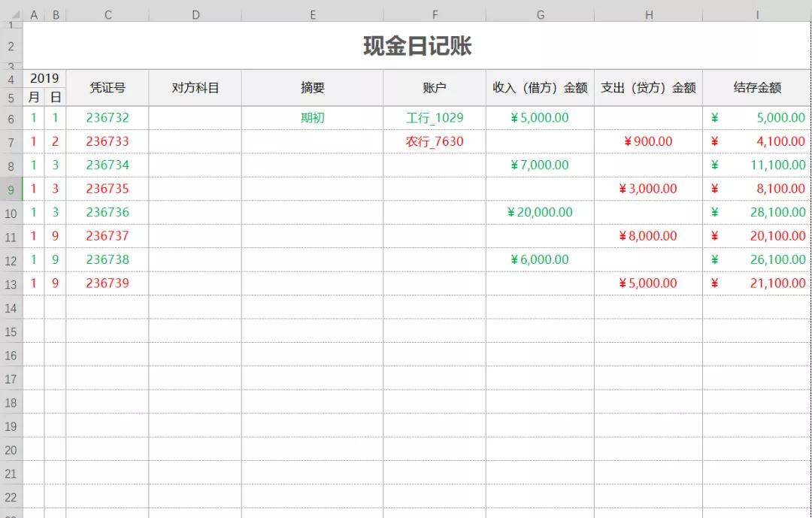Click the 2019 year cell
The image size is (812, 518).
pos(44,77)
